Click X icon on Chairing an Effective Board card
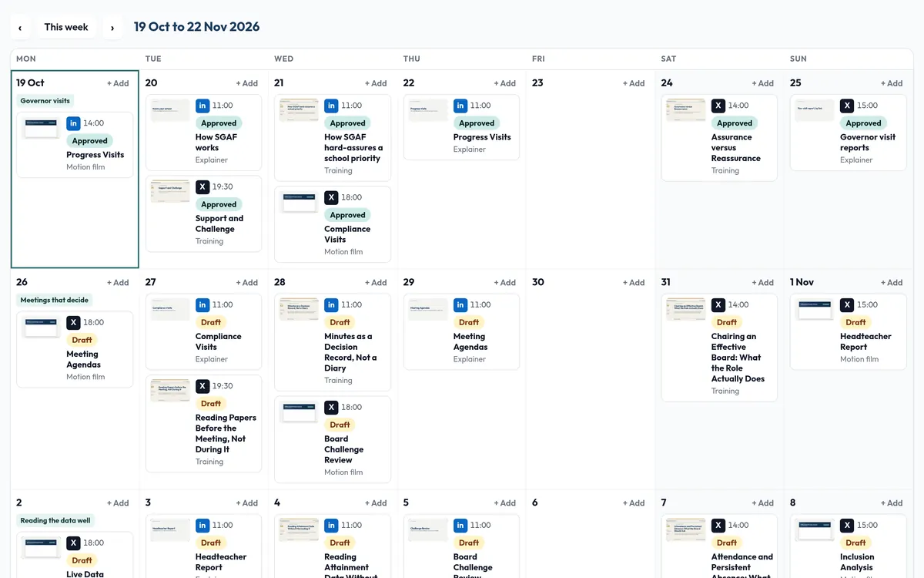Image resolution: width=924 pixels, height=578 pixels. 718,305
